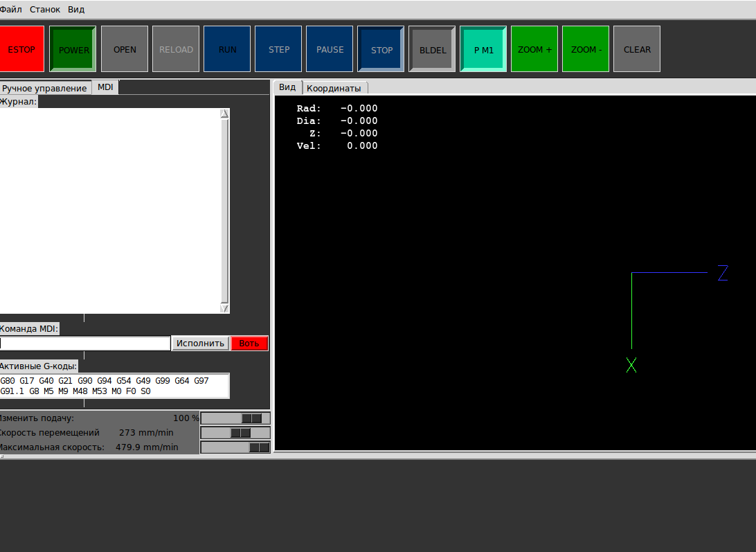Select the Вид preview tab
Image resolution: width=756 pixels, height=552 pixels.
coord(287,87)
